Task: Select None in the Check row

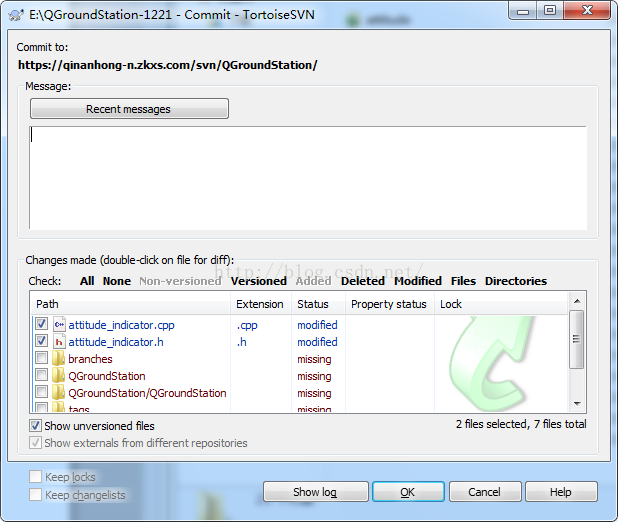Action: tap(117, 281)
